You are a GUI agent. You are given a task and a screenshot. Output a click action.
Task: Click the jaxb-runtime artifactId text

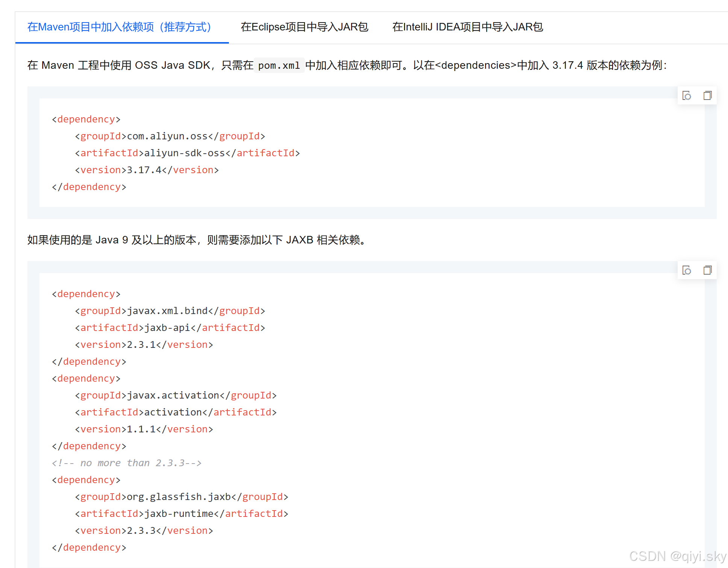pos(179,514)
